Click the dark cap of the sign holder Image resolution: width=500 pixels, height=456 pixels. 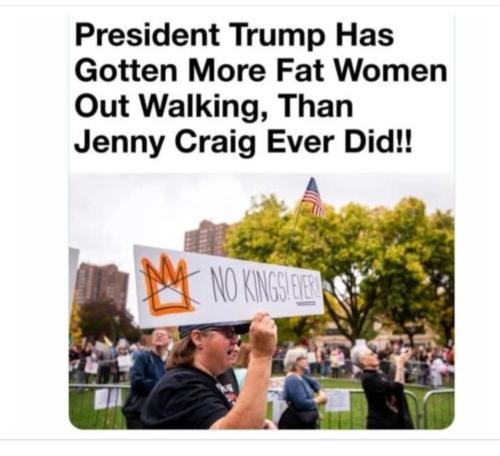click(x=213, y=328)
